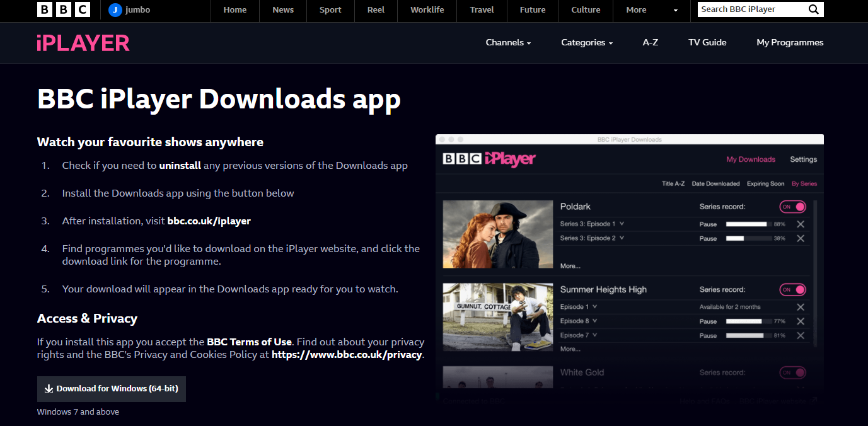868x426 pixels.
Task: Follow the uninstall link
Action: [x=180, y=166]
